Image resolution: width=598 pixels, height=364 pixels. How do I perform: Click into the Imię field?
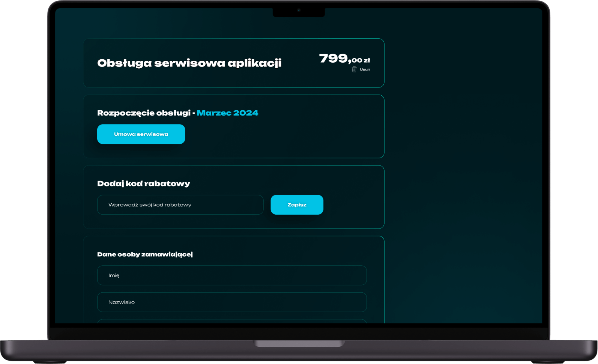pos(232,275)
